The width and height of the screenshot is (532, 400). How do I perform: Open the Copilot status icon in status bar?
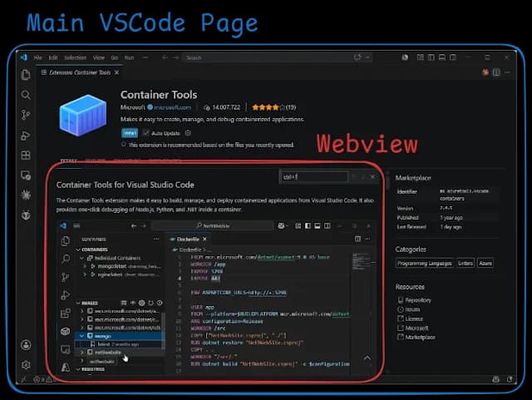[495, 379]
